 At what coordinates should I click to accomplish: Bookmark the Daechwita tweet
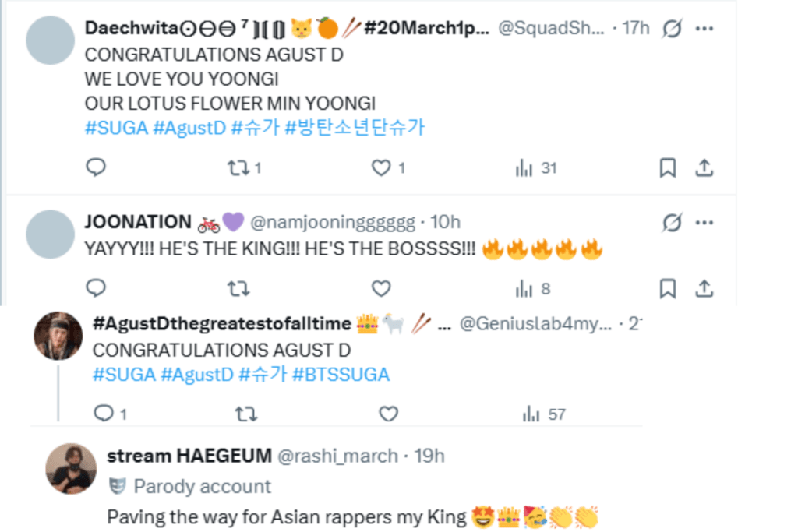[668, 167]
